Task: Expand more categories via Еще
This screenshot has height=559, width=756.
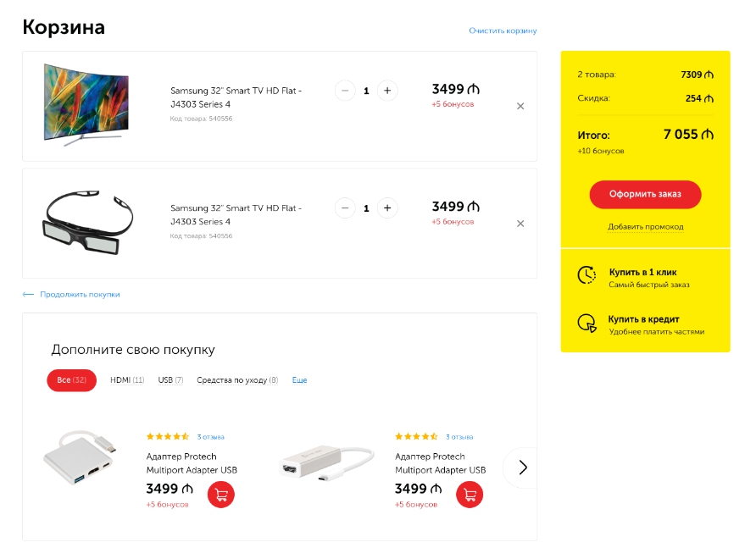Action: pos(299,380)
